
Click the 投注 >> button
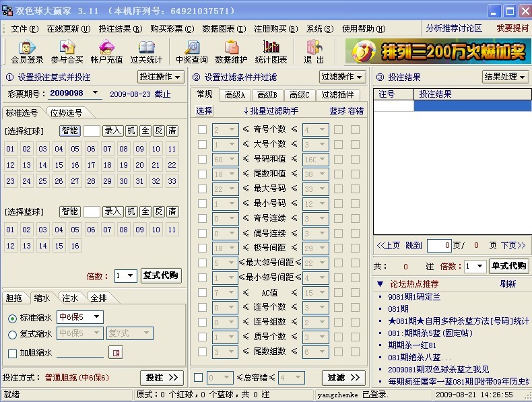[162, 378]
